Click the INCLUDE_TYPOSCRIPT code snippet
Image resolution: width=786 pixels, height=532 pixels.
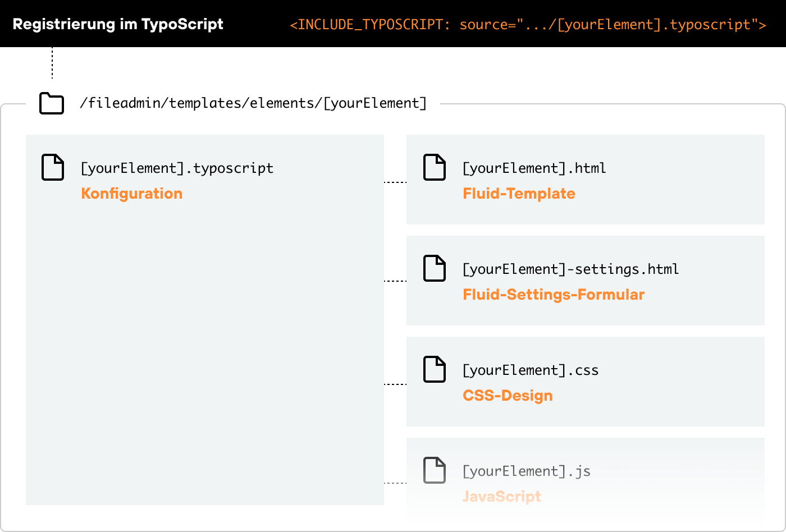[x=528, y=25]
